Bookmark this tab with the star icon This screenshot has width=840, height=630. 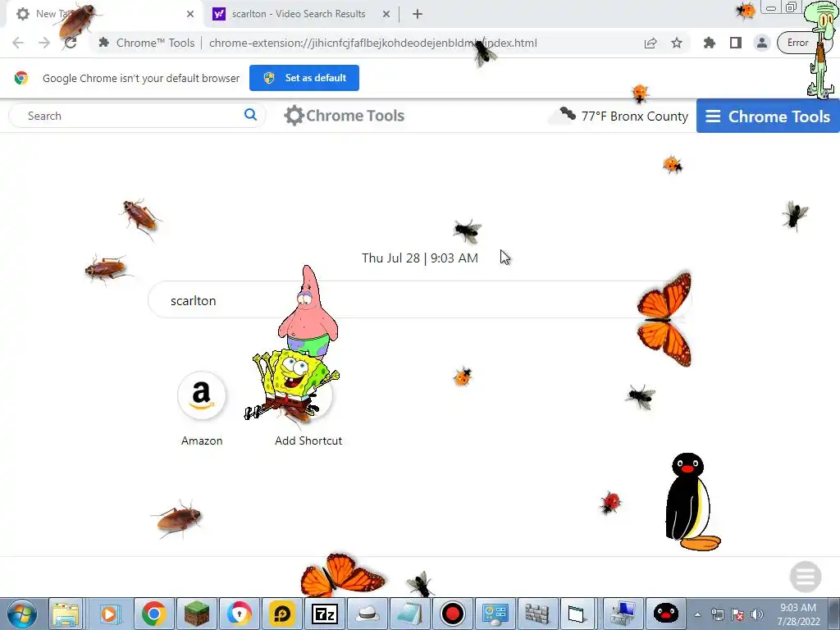coord(677,43)
